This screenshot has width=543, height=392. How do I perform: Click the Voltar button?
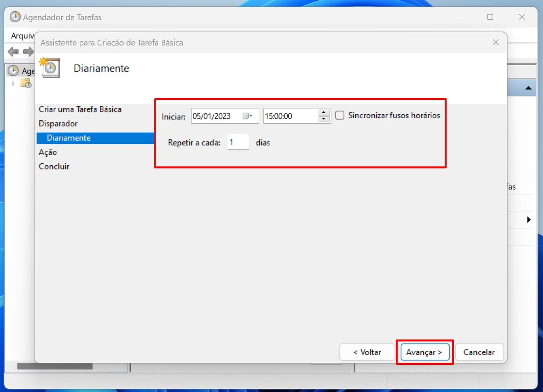pyautogui.click(x=367, y=352)
